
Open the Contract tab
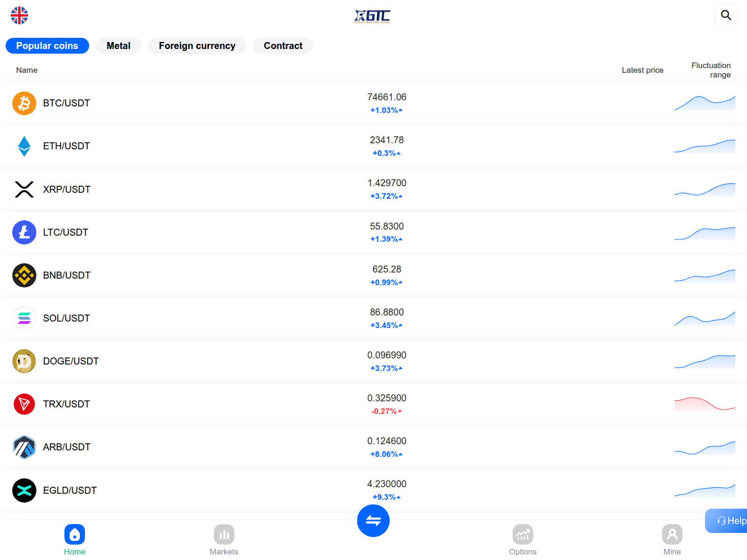[x=283, y=46]
